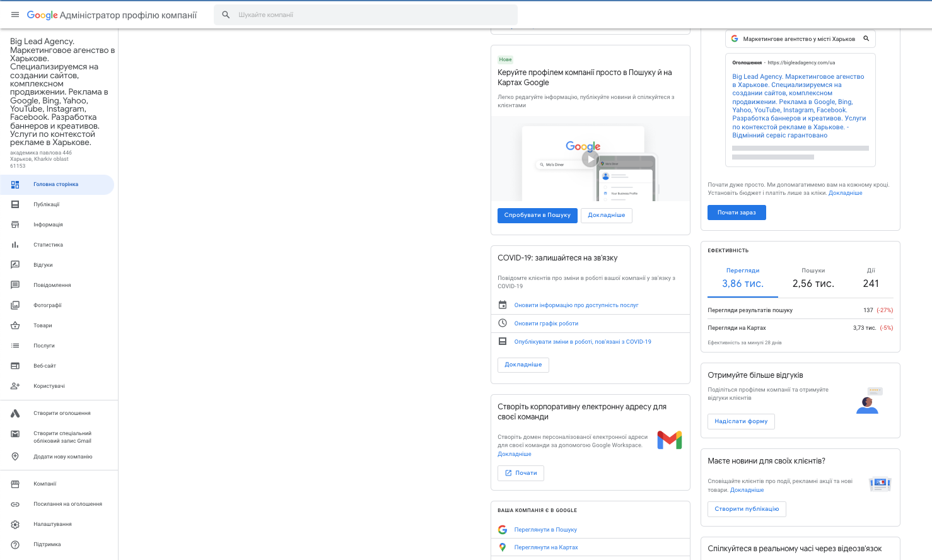This screenshot has width=932, height=560.
Task: Open the hamburger main menu
Action: tap(15, 15)
